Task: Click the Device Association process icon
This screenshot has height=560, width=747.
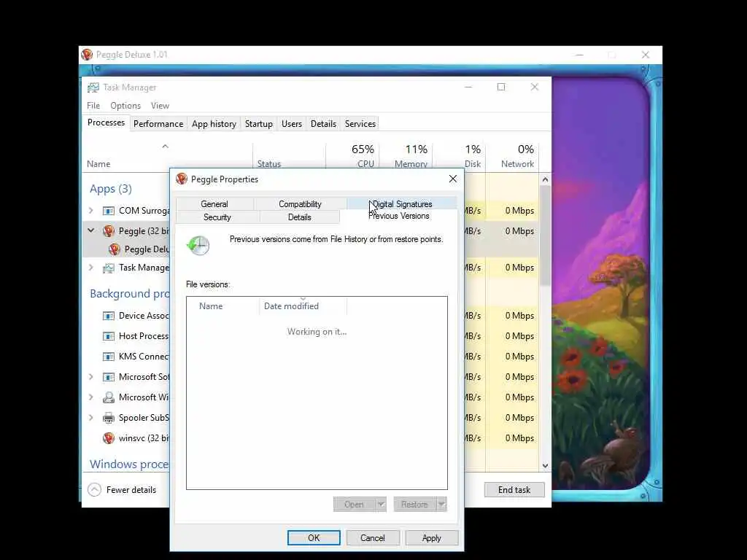Action: coord(109,316)
